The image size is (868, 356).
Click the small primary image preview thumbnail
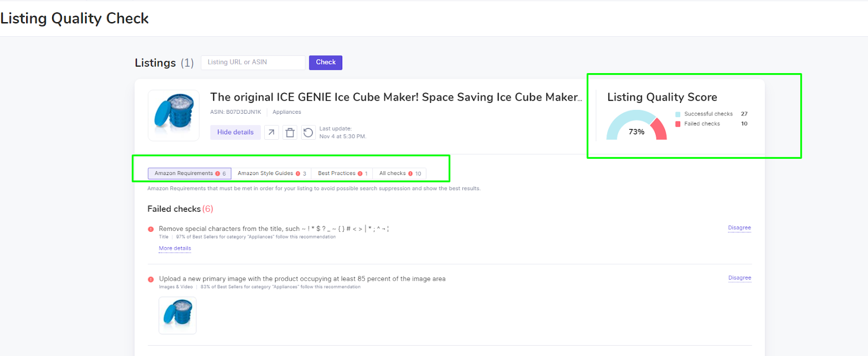[177, 315]
